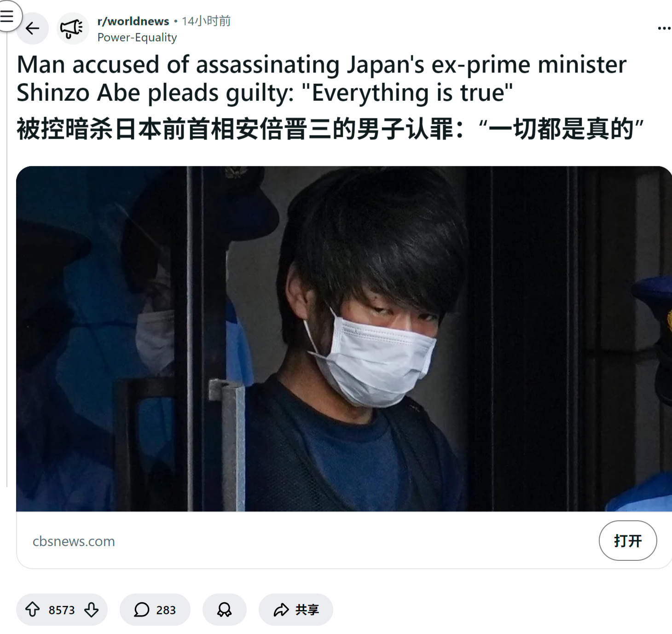This screenshot has height=634, width=672.
Task: Click the 打开 button
Action: [628, 541]
